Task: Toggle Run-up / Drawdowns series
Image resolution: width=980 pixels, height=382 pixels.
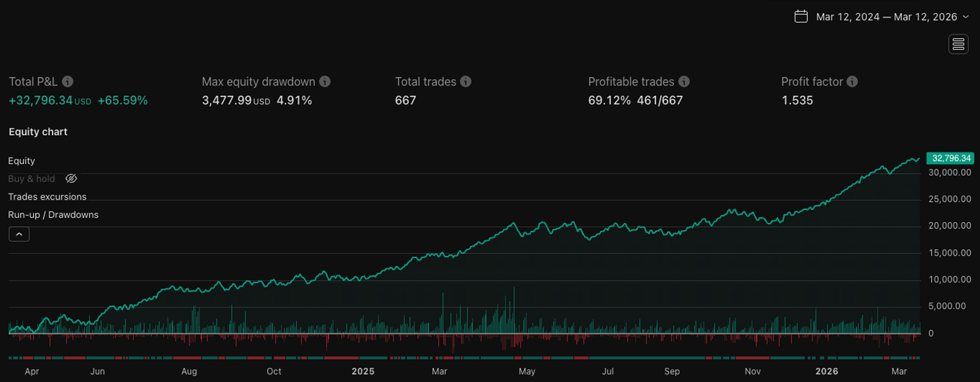Action: click(x=53, y=215)
